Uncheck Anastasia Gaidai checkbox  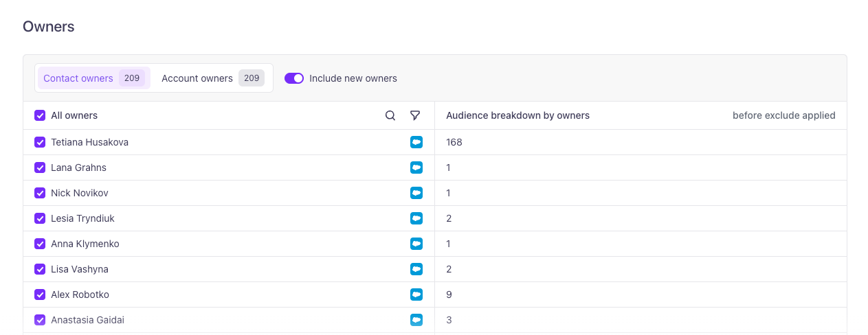40,320
